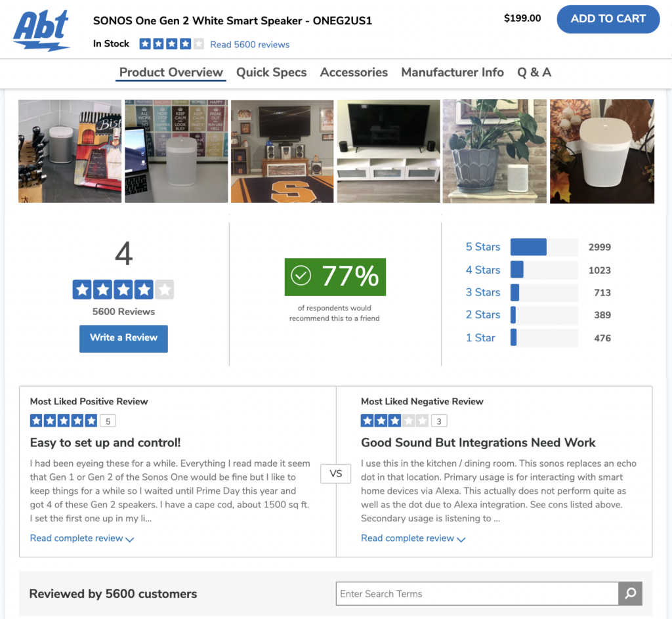Click the large four-star rating graphic
The image size is (672, 619).
pos(123,289)
